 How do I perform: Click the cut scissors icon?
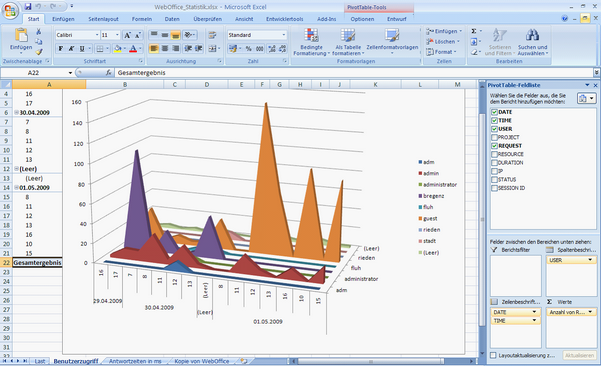pos(39,32)
